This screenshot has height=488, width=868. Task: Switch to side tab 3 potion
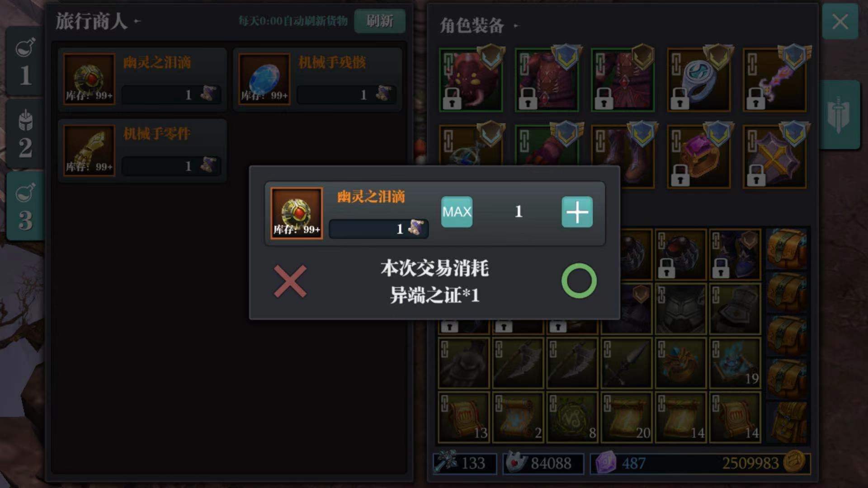click(25, 206)
